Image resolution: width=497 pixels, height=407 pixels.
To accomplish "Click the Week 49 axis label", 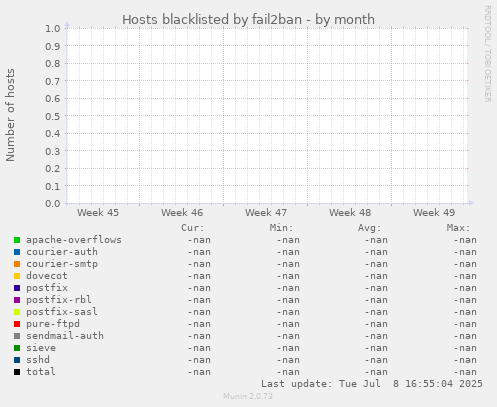I will (x=434, y=213).
